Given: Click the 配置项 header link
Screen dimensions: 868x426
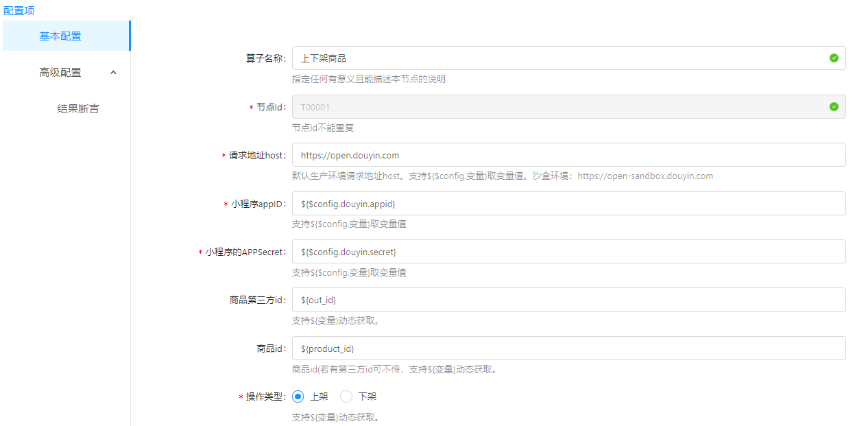Looking at the screenshot, I should pyautogui.click(x=19, y=10).
